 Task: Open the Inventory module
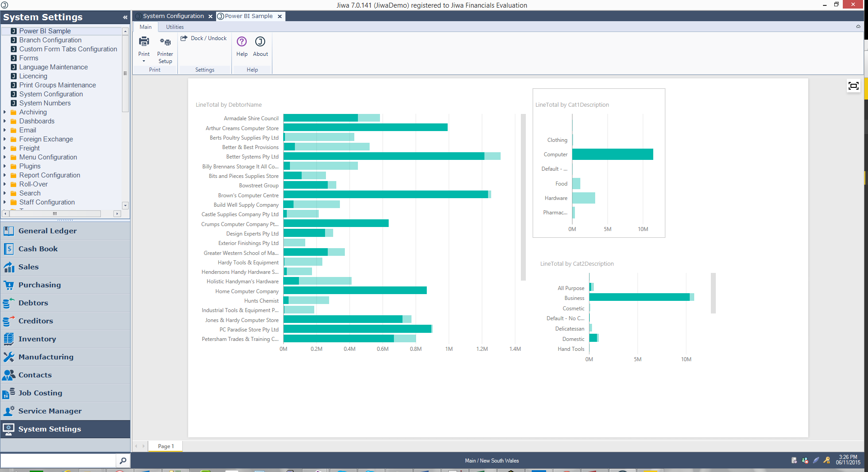point(37,339)
